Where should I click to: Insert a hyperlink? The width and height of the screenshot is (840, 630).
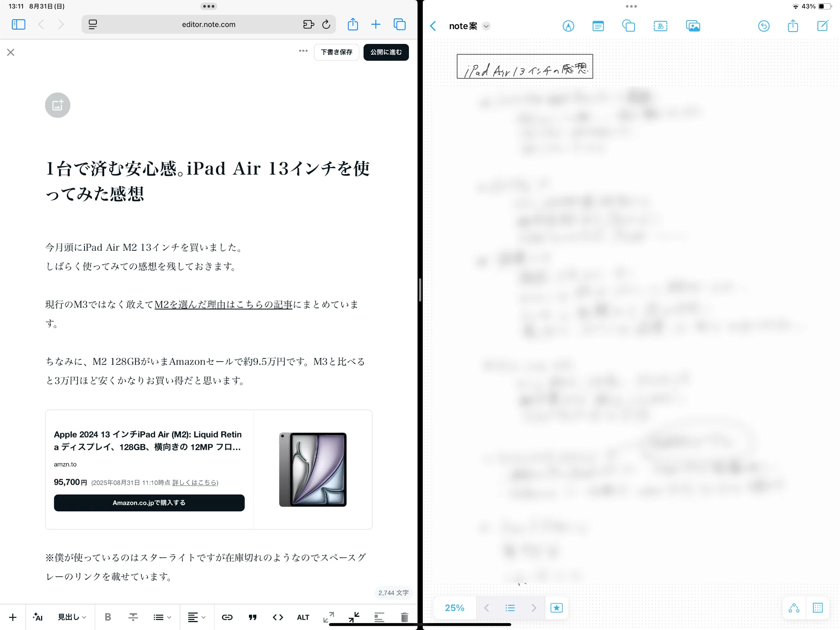pos(227,617)
